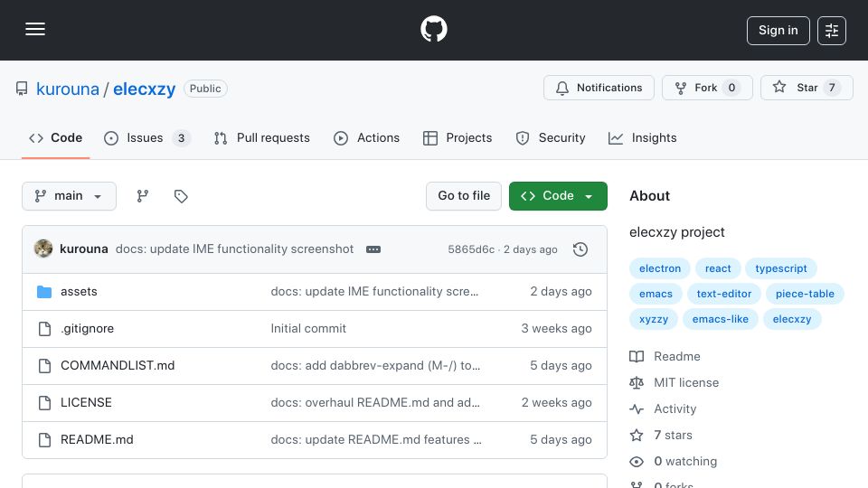
Task: Click the Sign in button
Action: tap(778, 31)
